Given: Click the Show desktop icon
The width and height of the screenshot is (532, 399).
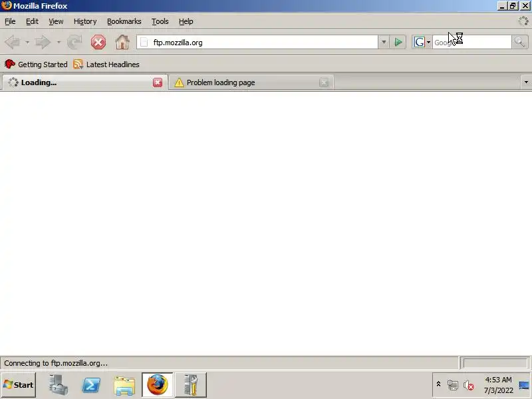Looking at the screenshot, I should [524, 385].
